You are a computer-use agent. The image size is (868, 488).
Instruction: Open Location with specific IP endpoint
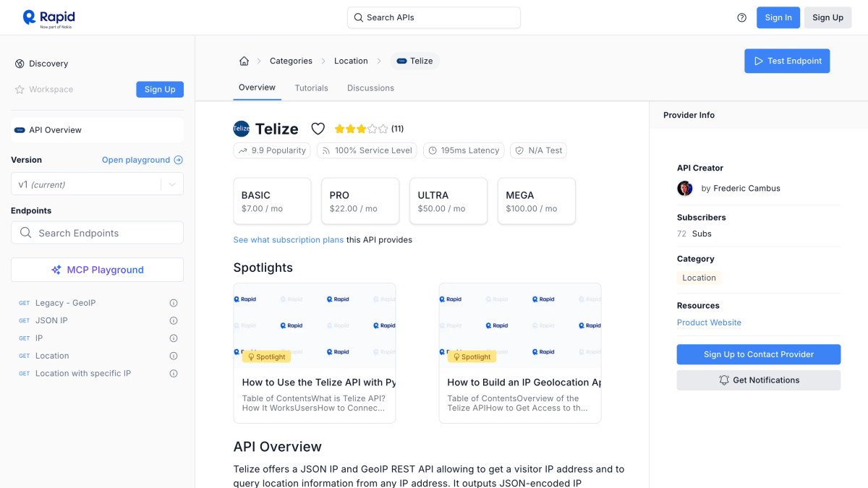click(x=83, y=374)
